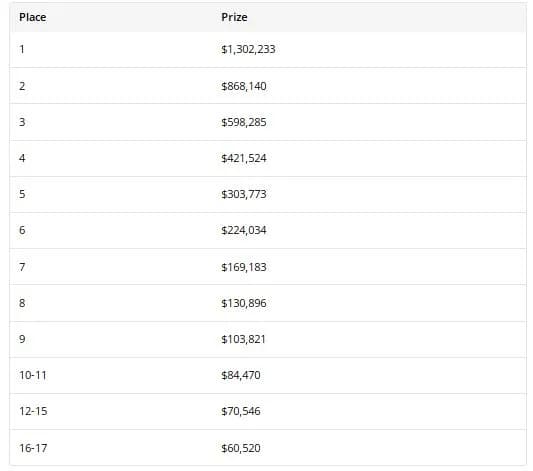Click the $224,034 prize value

click(x=244, y=230)
